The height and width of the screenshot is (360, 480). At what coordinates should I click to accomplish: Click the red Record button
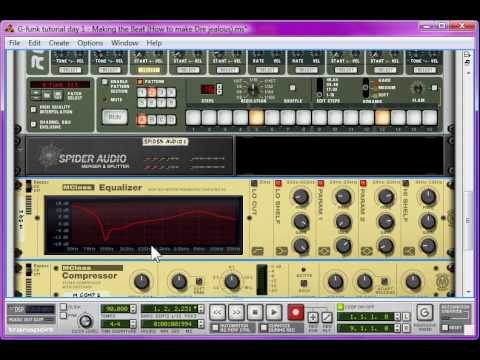295,313
